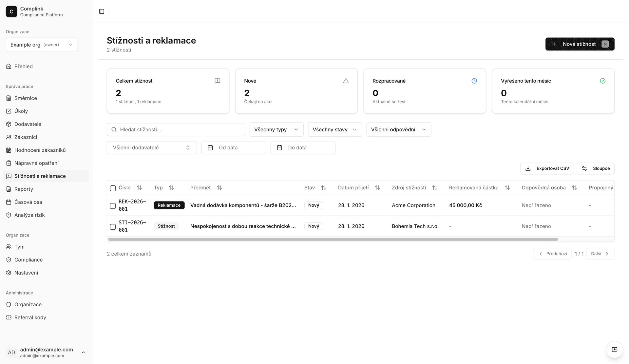This screenshot has width=629, height=364.
Task: Click the Nová stížnost button
Action: pyautogui.click(x=580, y=44)
